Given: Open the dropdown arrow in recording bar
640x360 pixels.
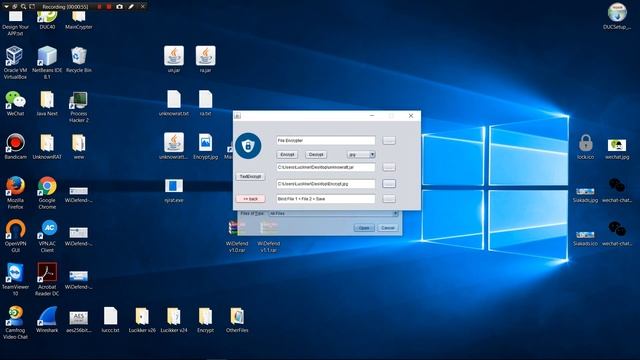Looking at the screenshot, I should point(6,7).
